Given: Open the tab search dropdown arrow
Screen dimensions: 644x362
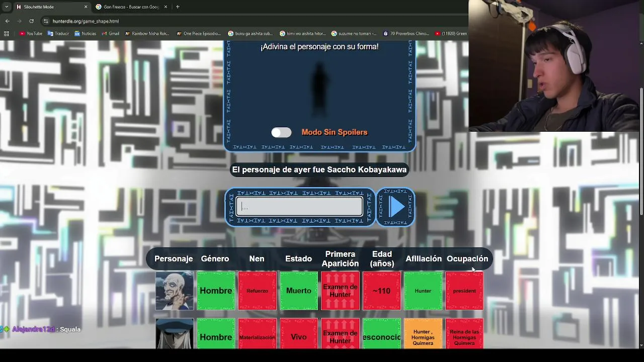Looking at the screenshot, I should pyautogui.click(x=6, y=7).
